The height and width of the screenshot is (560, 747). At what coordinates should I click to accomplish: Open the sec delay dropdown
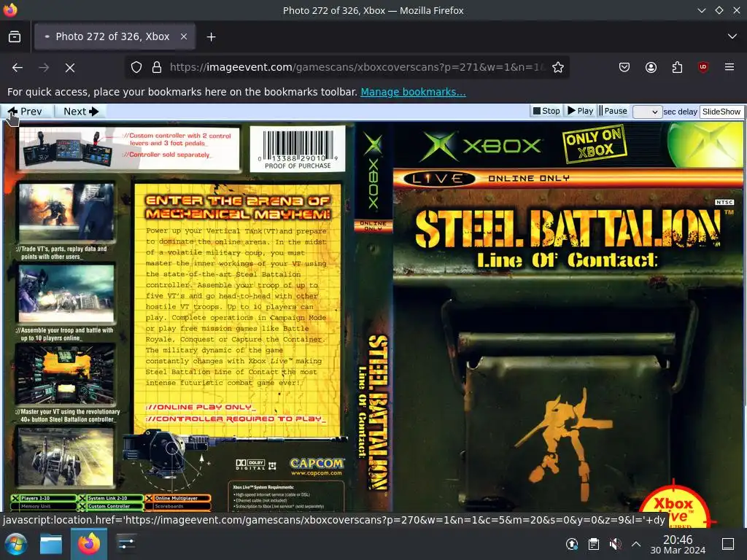pos(647,112)
